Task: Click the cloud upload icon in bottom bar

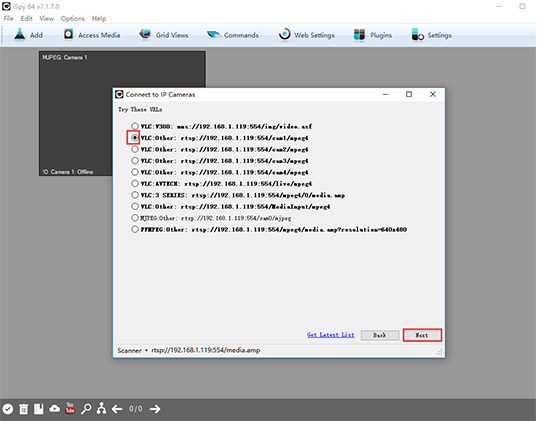Action: (x=54, y=409)
